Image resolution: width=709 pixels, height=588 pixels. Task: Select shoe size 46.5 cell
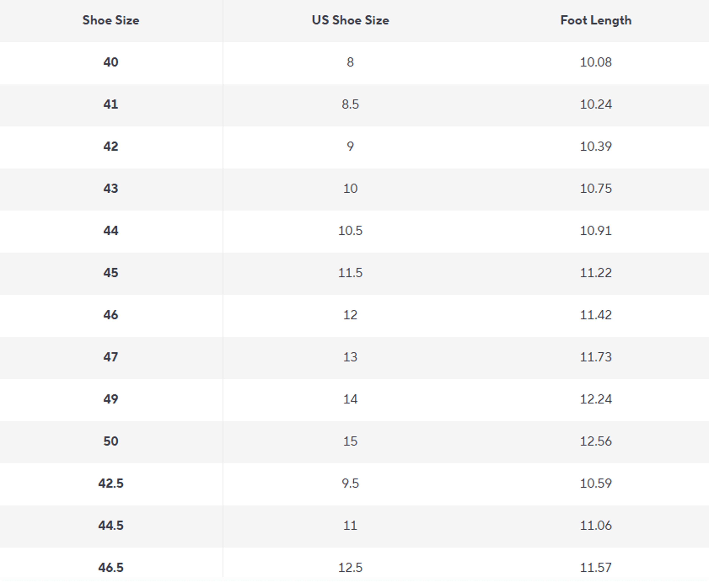111,568
